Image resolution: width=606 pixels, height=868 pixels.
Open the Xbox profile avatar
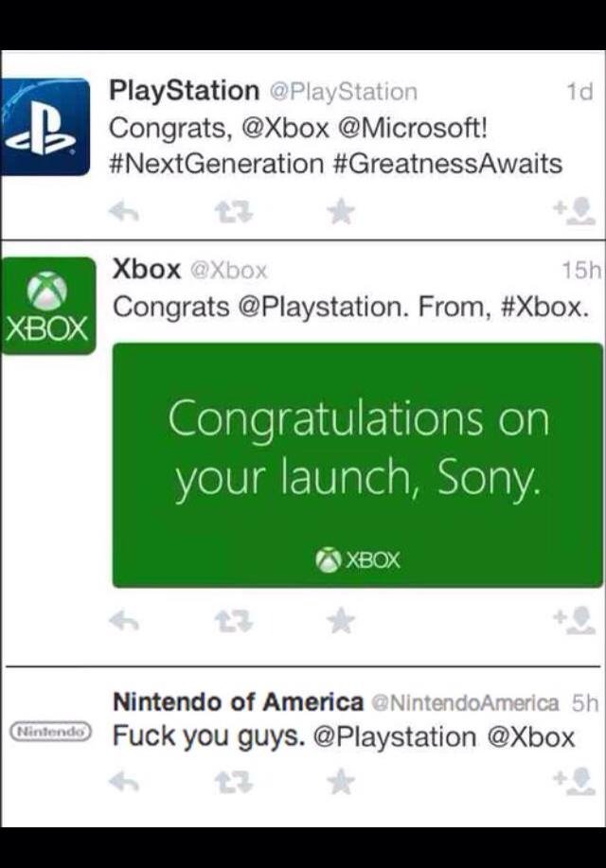(x=47, y=305)
